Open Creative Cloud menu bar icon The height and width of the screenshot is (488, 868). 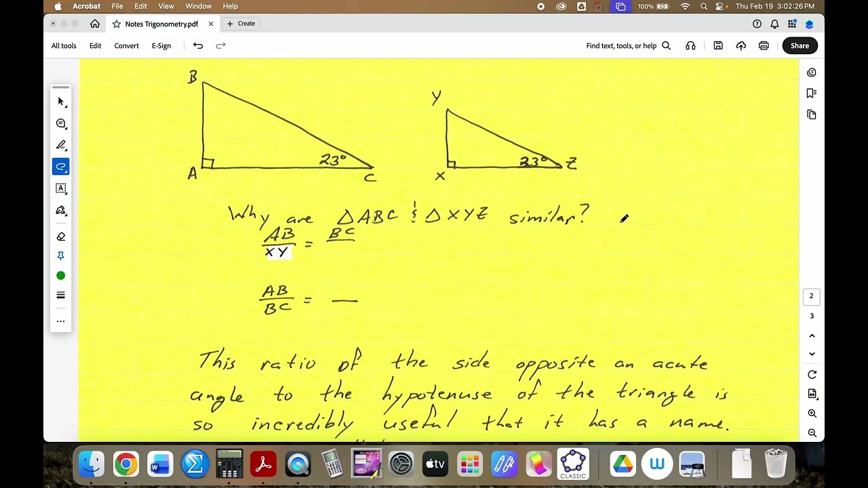pyautogui.click(x=561, y=6)
